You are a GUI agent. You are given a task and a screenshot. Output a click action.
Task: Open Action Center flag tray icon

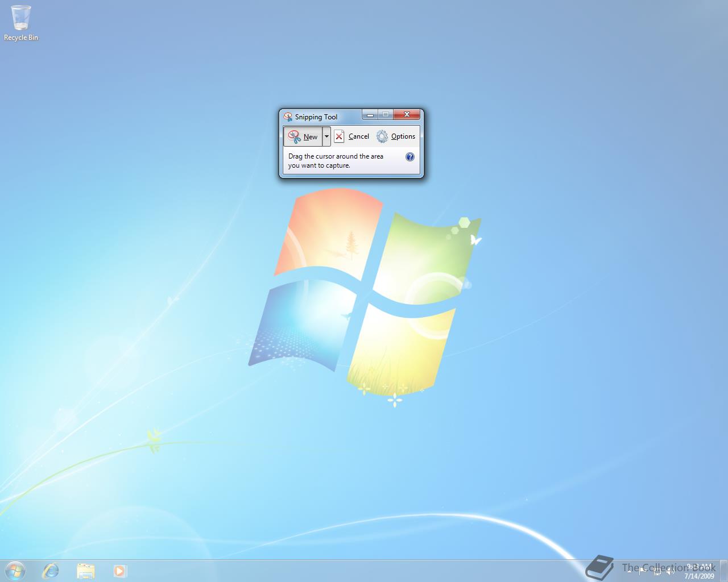643,571
